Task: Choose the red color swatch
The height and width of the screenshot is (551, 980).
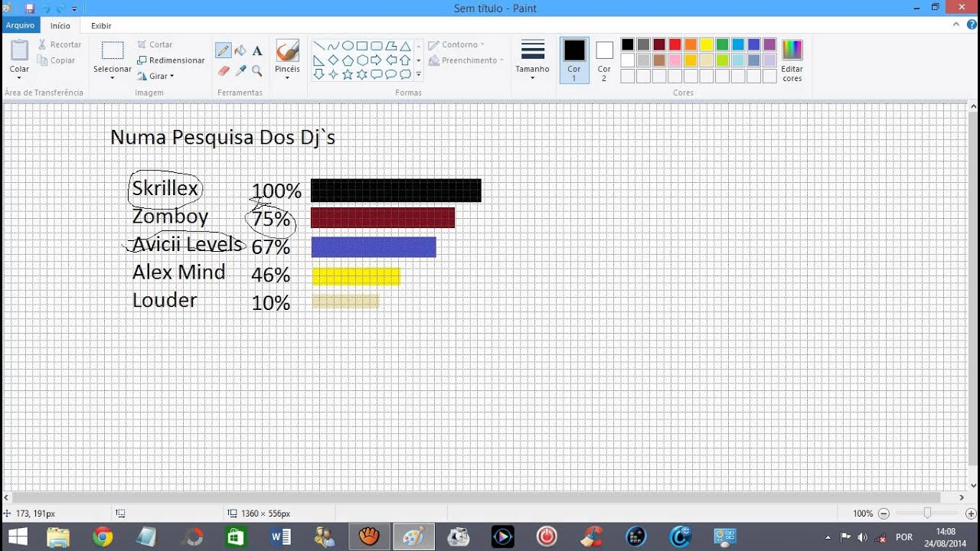Action: [x=675, y=44]
